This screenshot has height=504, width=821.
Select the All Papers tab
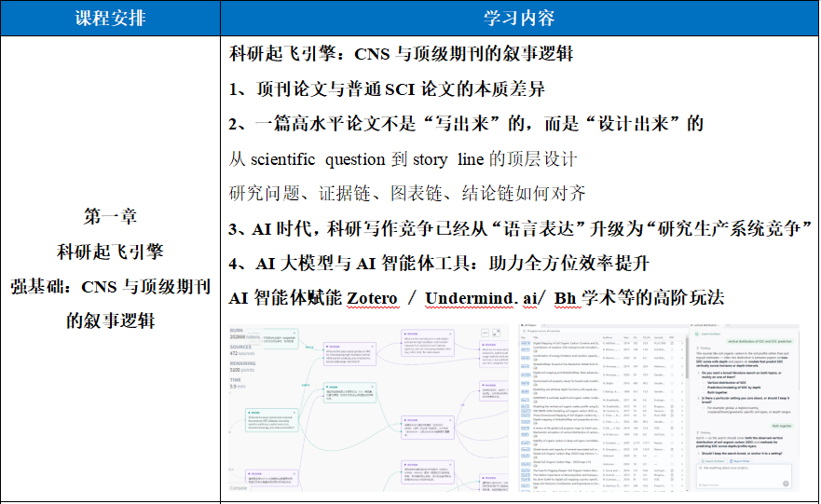[529, 325]
